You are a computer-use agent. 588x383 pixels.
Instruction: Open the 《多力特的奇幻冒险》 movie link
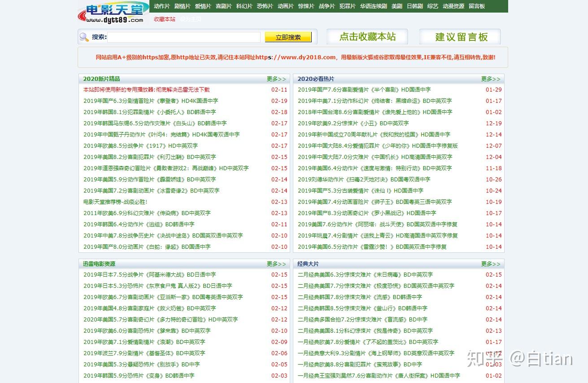(x=161, y=319)
